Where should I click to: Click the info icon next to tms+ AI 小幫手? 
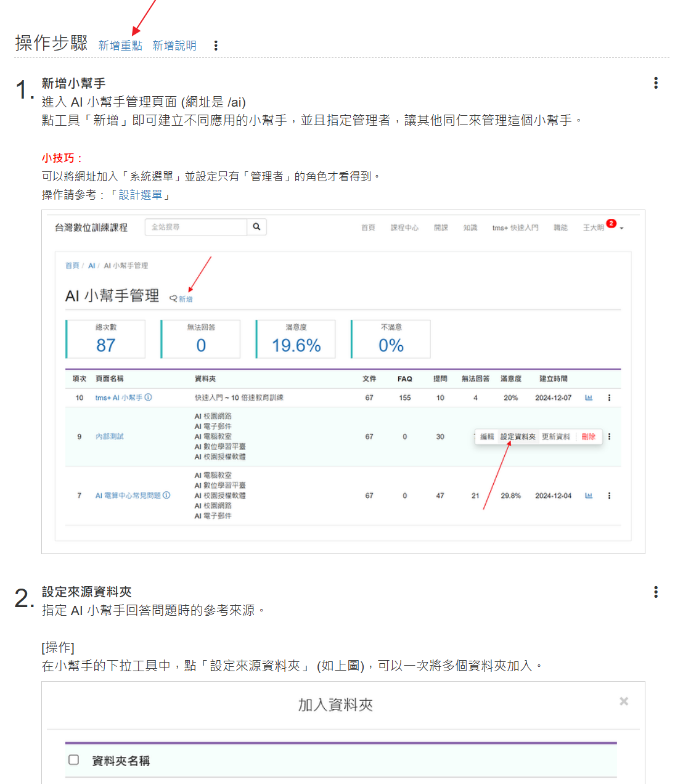(x=149, y=398)
